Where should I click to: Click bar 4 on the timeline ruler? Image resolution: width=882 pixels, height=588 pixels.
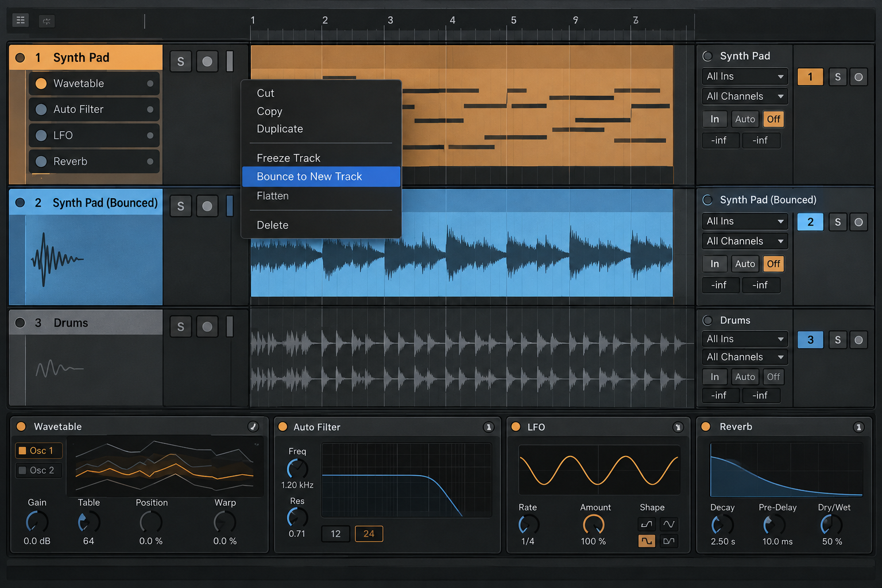452,20
